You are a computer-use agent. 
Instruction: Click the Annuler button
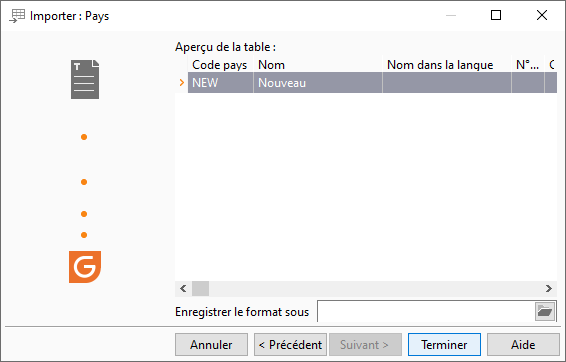212,345
